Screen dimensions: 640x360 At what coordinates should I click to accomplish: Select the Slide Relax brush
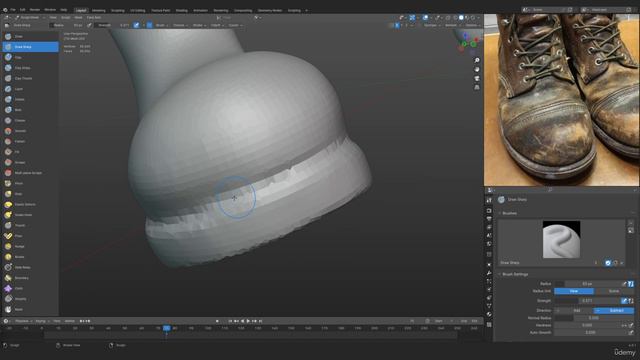pos(30,267)
